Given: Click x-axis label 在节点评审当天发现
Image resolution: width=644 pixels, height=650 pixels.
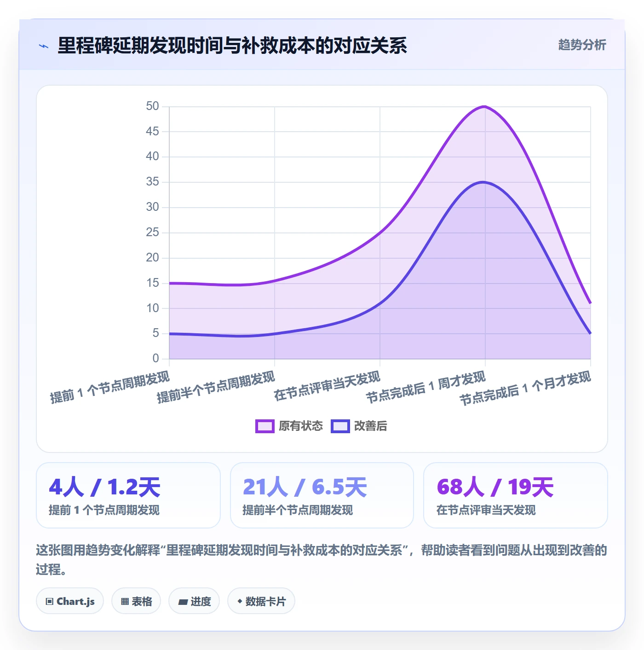Looking at the screenshot, I should pos(327,386).
